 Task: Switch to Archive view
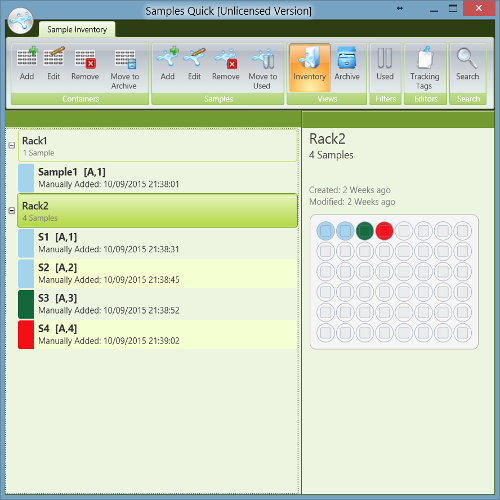(347, 64)
